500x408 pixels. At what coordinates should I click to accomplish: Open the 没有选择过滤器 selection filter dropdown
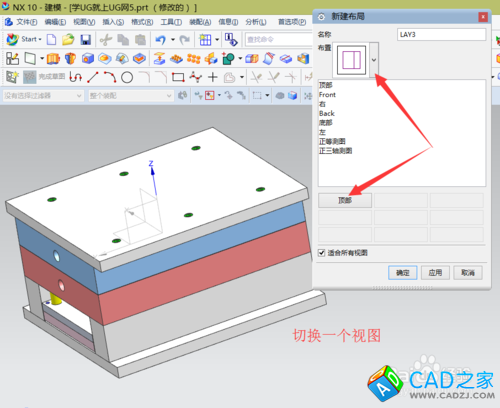pyautogui.click(x=43, y=96)
